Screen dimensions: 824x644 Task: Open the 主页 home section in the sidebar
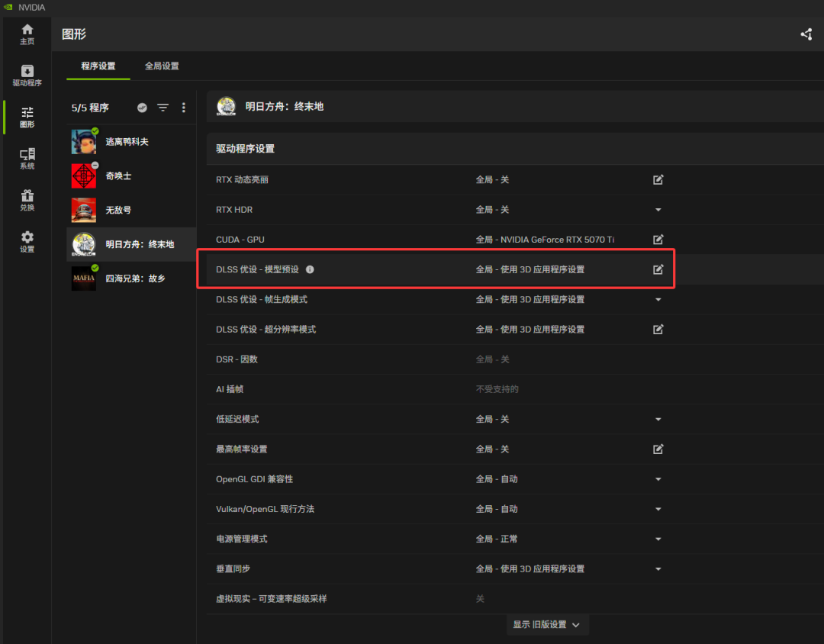(27, 34)
